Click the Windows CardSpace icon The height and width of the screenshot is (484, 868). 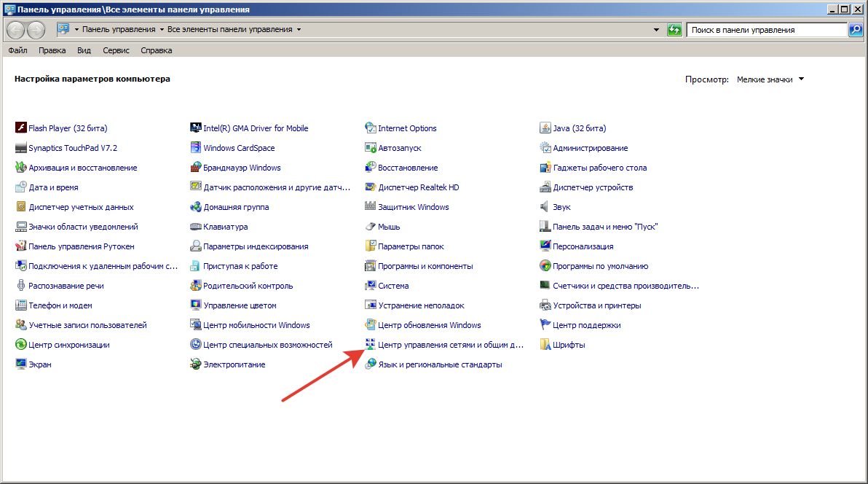(195, 148)
